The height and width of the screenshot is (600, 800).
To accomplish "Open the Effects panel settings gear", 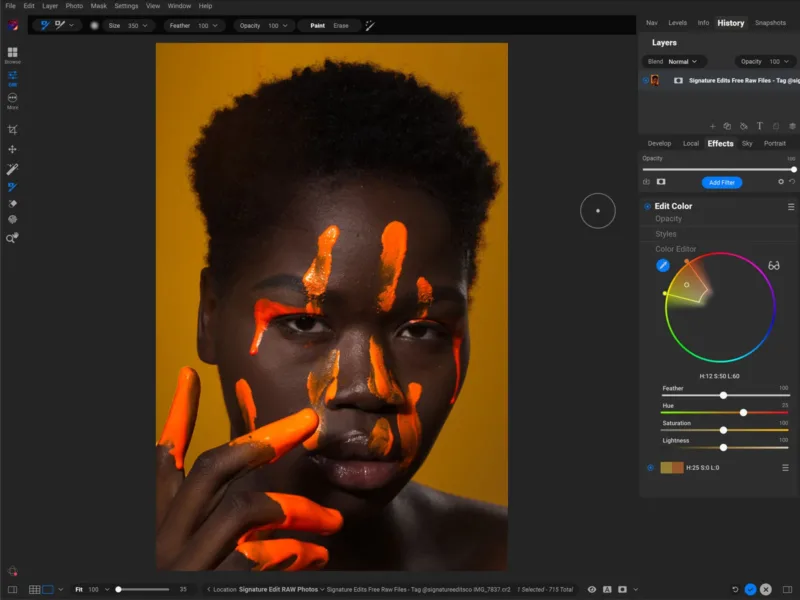I will [781, 182].
